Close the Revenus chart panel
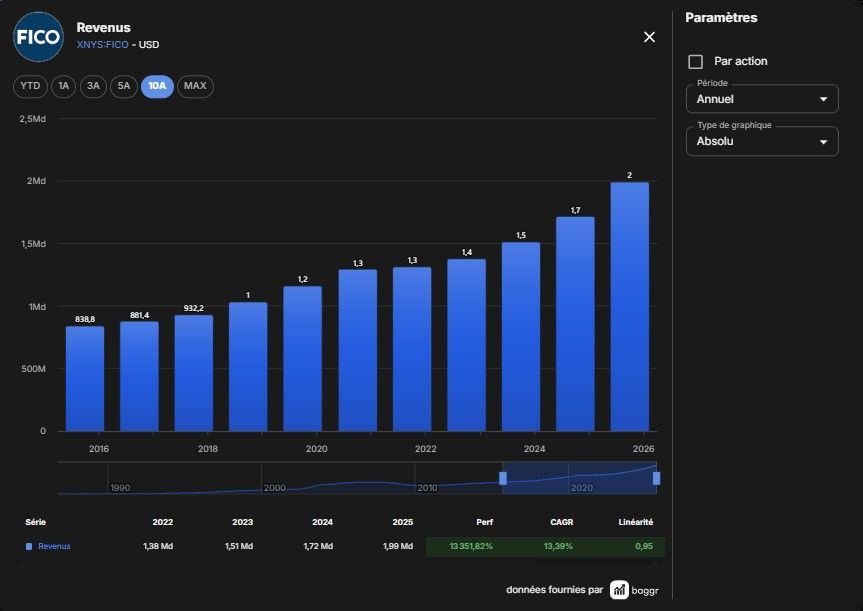The width and height of the screenshot is (863, 611). [649, 37]
